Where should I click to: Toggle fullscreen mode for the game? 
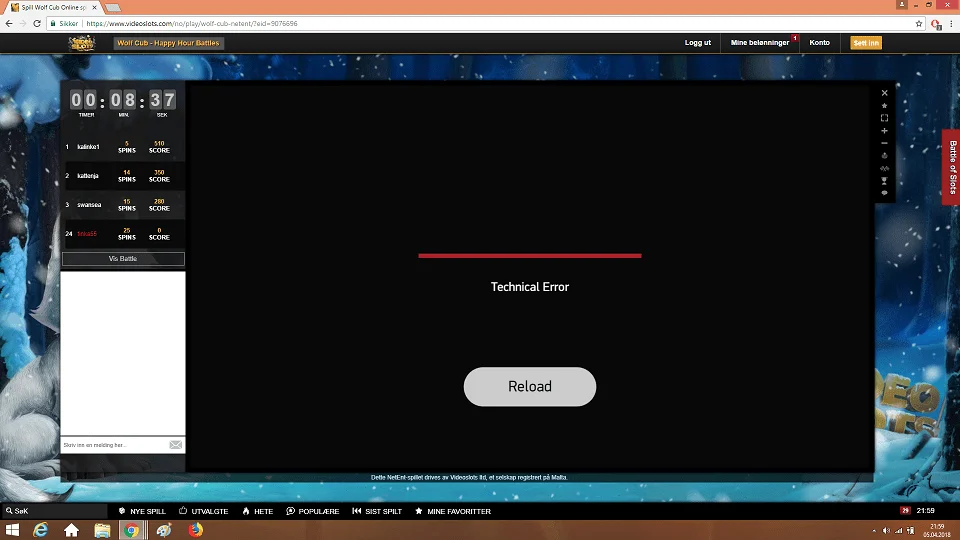[x=884, y=118]
